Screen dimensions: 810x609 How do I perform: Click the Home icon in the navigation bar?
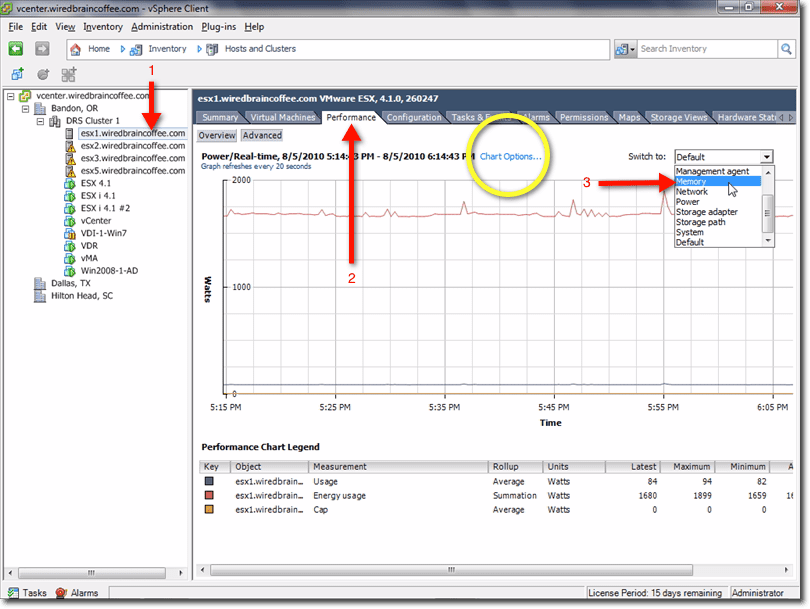tap(76, 48)
